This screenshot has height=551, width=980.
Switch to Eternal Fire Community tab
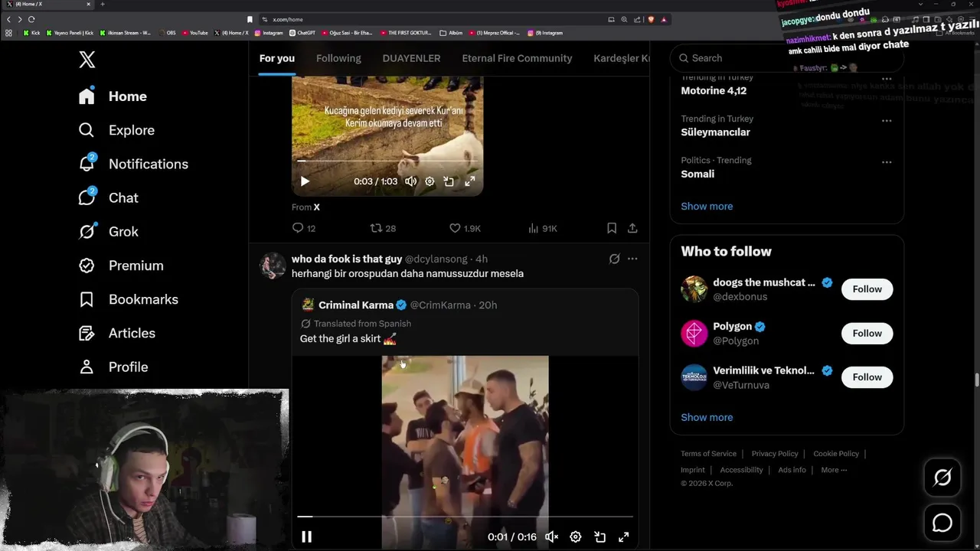(517, 58)
